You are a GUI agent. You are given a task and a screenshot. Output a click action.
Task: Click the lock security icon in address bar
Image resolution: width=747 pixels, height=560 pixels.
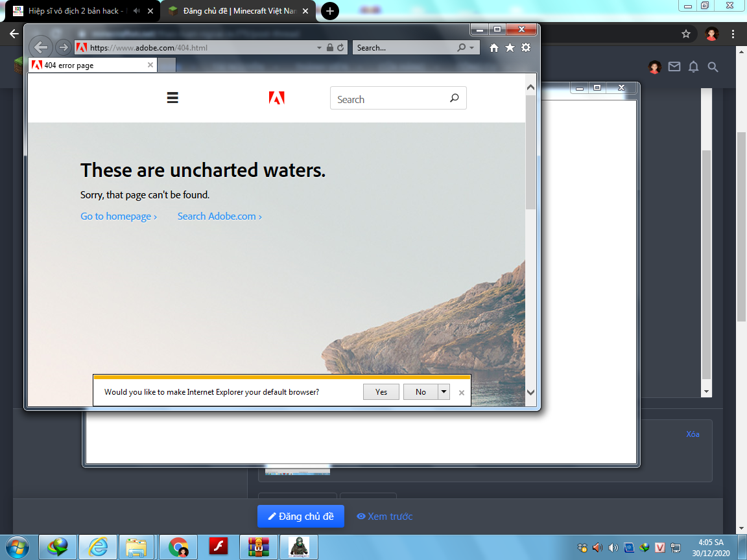[329, 47]
